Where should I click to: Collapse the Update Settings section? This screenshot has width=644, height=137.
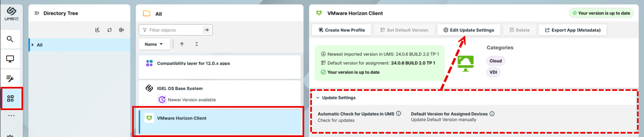(x=318, y=98)
